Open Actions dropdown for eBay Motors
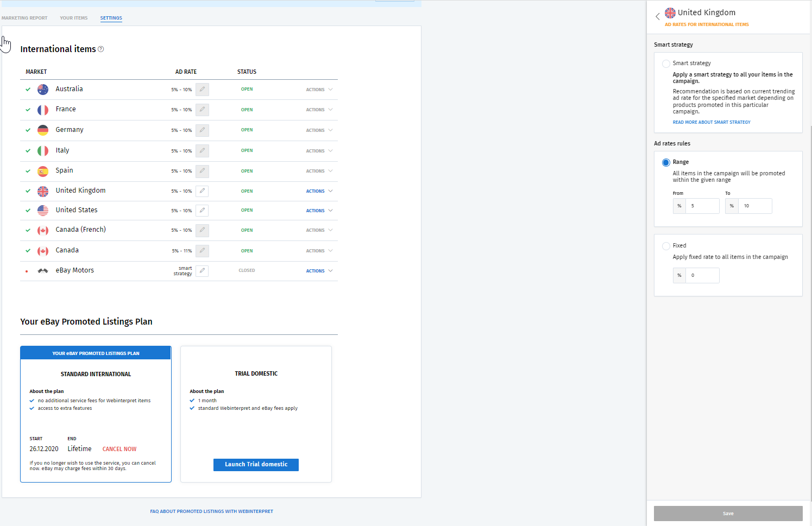812x526 pixels. [319, 271]
